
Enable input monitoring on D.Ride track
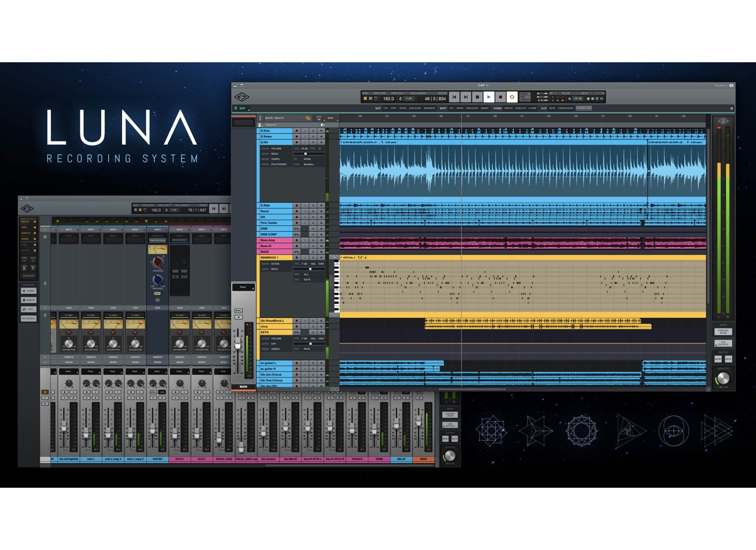click(305, 205)
